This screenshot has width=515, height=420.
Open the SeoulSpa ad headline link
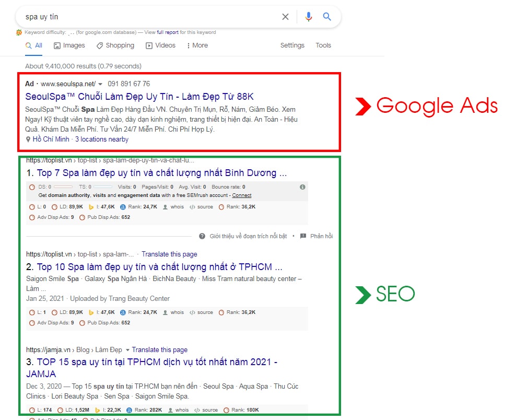(139, 97)
